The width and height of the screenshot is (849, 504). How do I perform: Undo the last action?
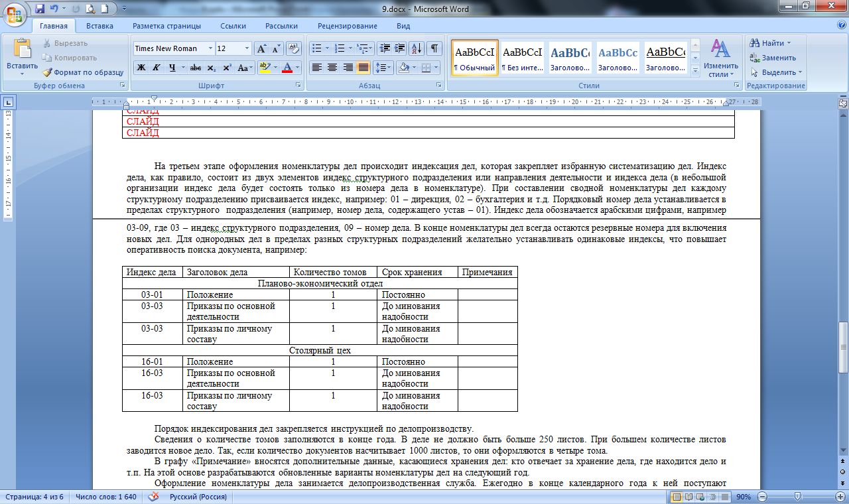(x=54, y=9)
